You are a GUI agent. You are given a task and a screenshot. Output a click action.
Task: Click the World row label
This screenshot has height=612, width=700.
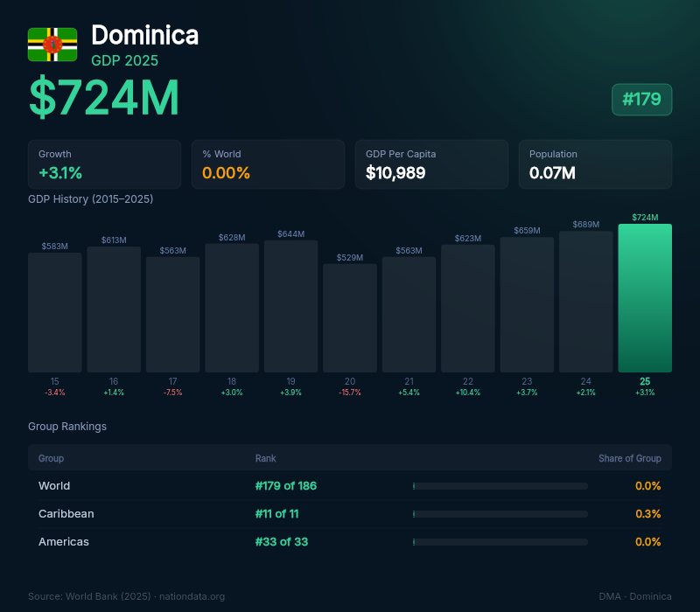[54, 486]
